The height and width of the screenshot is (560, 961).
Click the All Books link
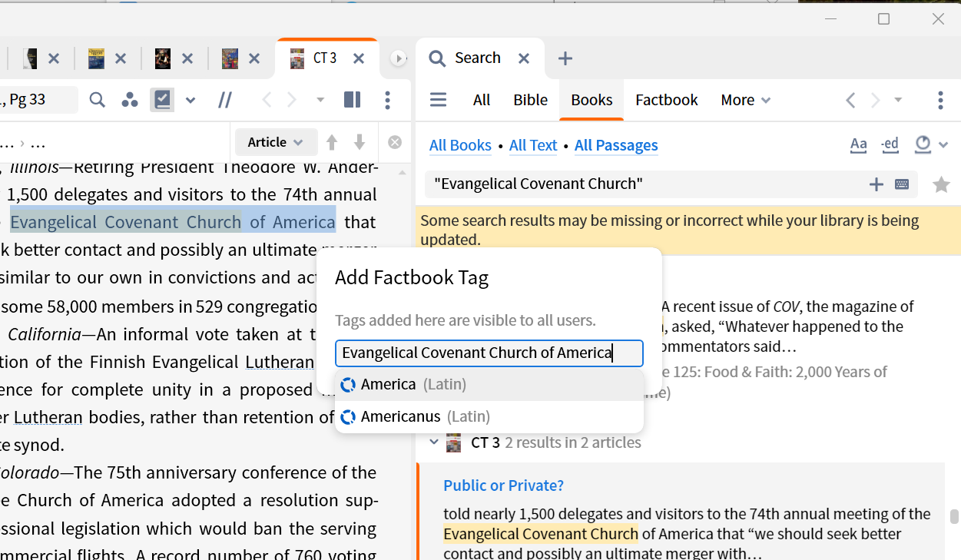click(x=460, y=145)
